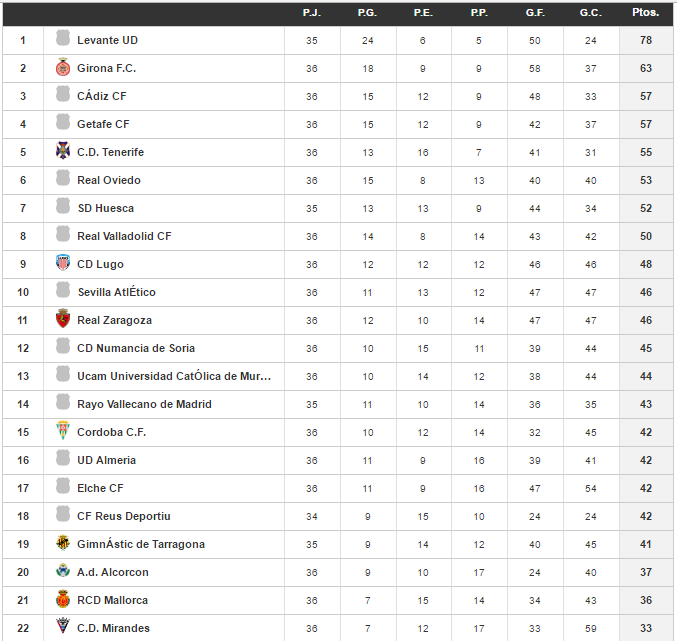This screenshot has height=641, width=677.
Task: Click the C.D. Mirandes club crest
Action: pos(63,628)
